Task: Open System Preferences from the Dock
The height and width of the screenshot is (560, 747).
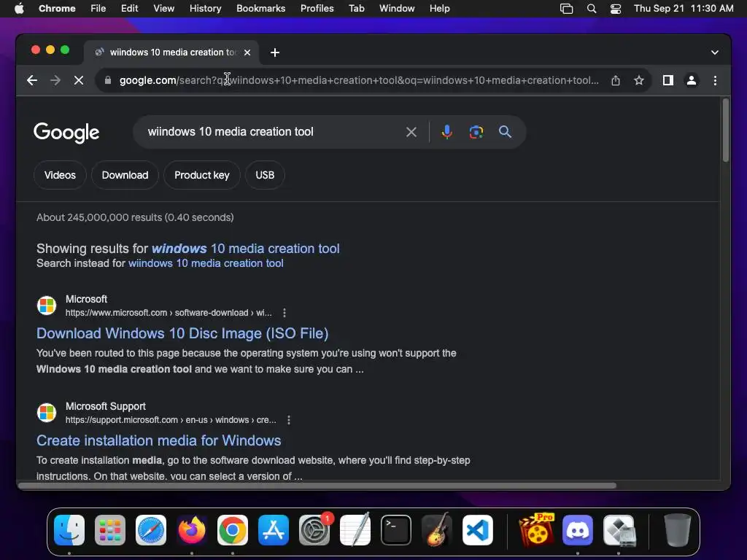Action: 314,530
